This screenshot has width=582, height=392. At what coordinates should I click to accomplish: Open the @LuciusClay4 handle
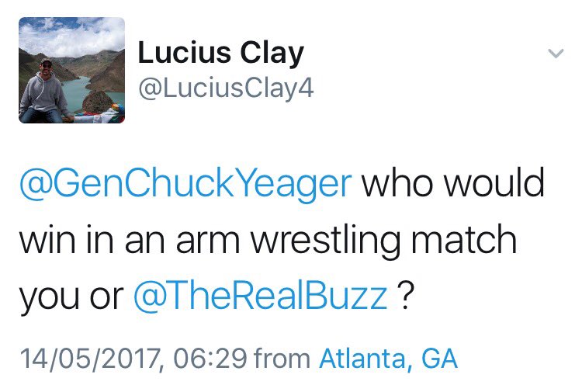(226, 88)
